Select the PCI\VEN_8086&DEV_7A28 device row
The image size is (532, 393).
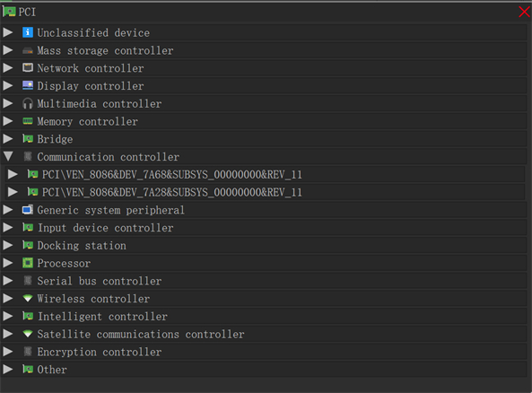[x=265, y=192]
